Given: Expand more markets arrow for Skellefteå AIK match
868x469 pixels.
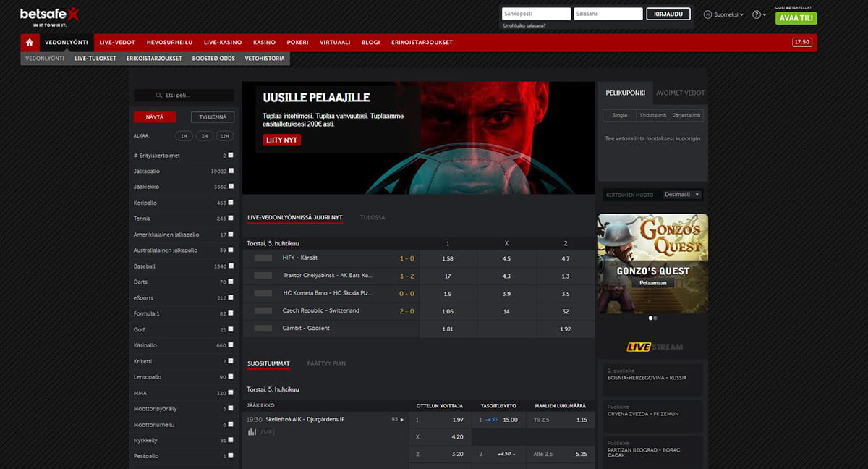Looking at the screenshot, I should [x=402, y=420].
